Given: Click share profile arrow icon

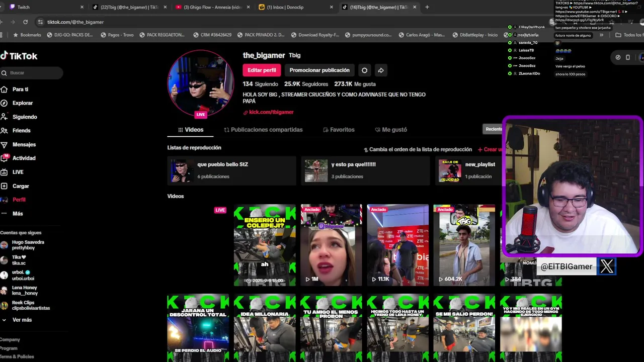Looking at the screenshot, I should tap(381, 70).
